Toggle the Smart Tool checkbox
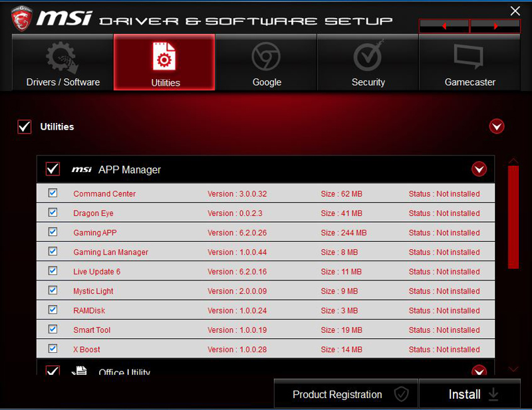 [x=53, y=329]
